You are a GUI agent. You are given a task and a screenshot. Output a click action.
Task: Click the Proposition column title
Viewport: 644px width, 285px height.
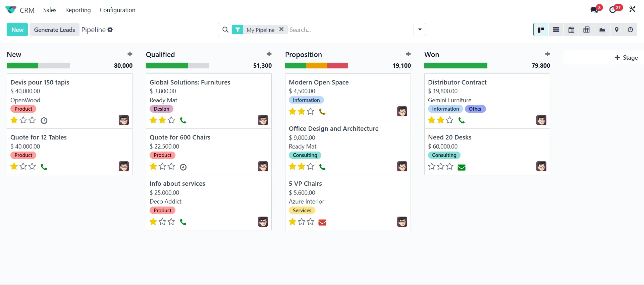click(x=304, y=54)
